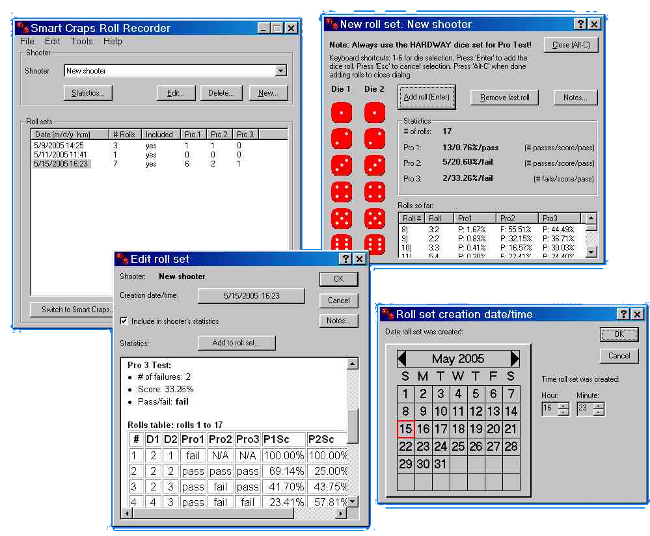The image size is (650, 536).
Task: Click the help question mark in New roll set window
Action: pyautogui.click(x=581, y=24)
